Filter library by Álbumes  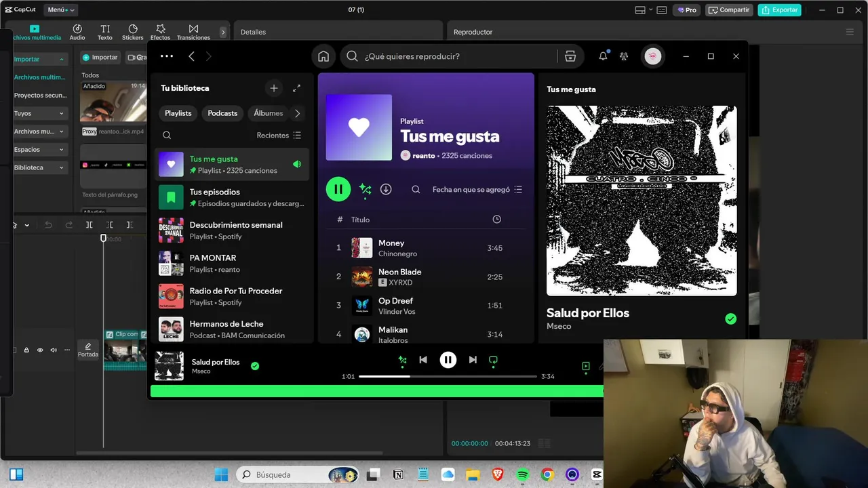(269, 113)
